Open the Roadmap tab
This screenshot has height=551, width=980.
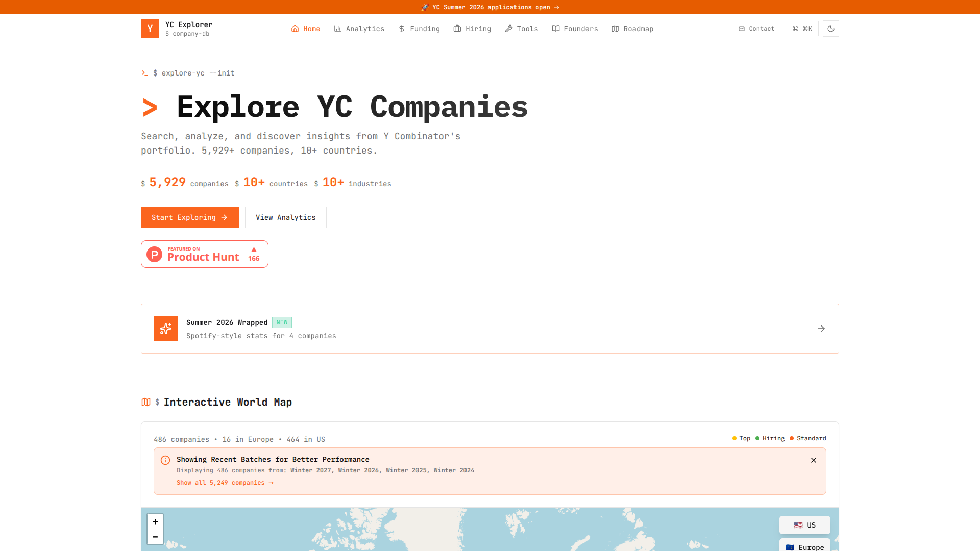point(633,29)
